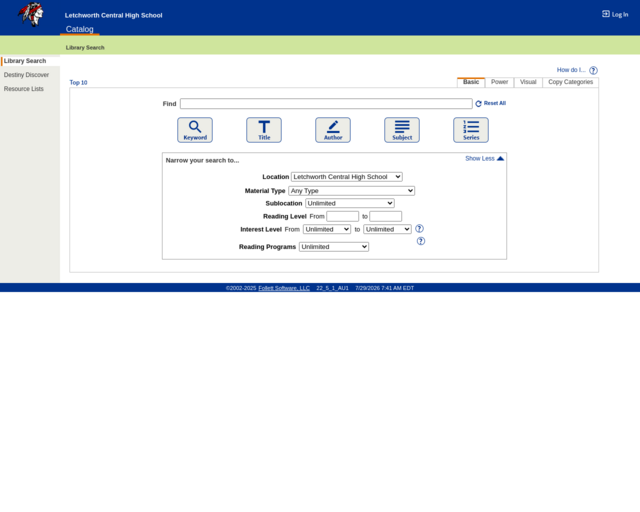Click the school mascot logo
The width and height of the screenshot is (640, 512).
point(31,14)
